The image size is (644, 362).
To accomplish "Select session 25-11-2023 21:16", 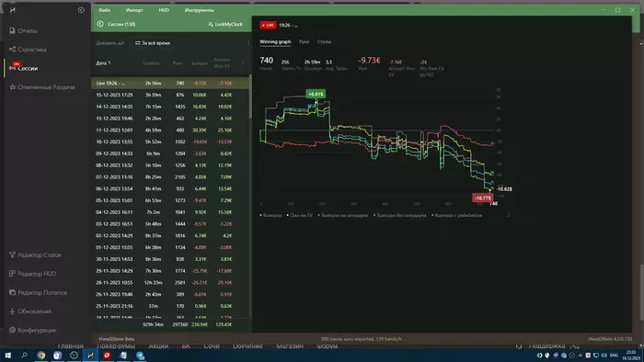I will 170,306.
